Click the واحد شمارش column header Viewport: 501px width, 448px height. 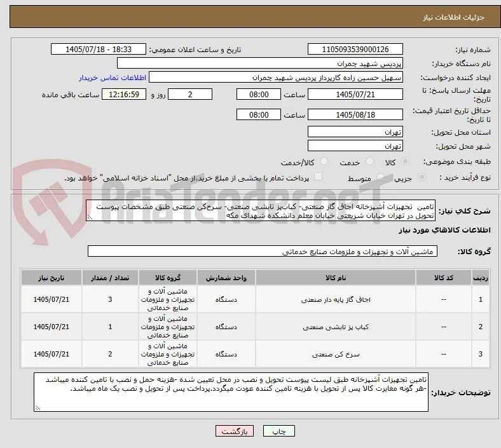tap(226, 278)
